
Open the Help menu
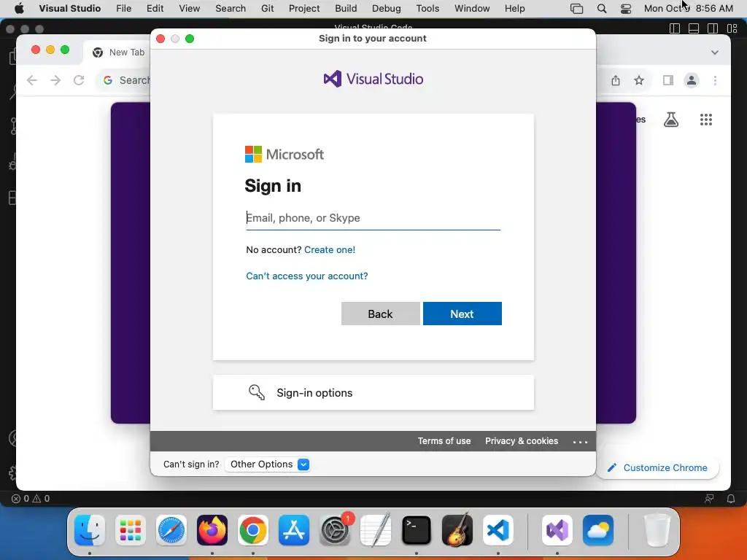[x=514, y=8]
